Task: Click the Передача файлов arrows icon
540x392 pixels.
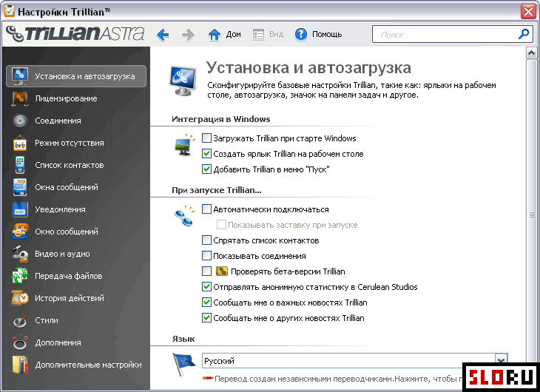Action: click(x=20, y=276)
